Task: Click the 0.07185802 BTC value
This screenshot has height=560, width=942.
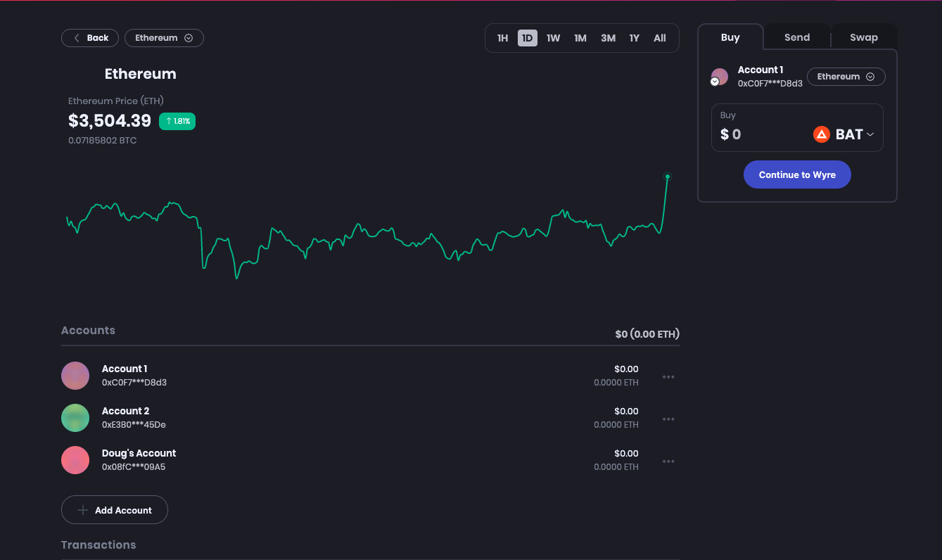Action: 103,141
